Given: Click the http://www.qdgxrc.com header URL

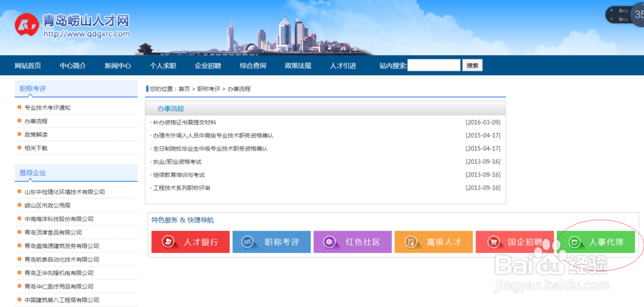Looking at the screenshot, I should click(87, 34).
